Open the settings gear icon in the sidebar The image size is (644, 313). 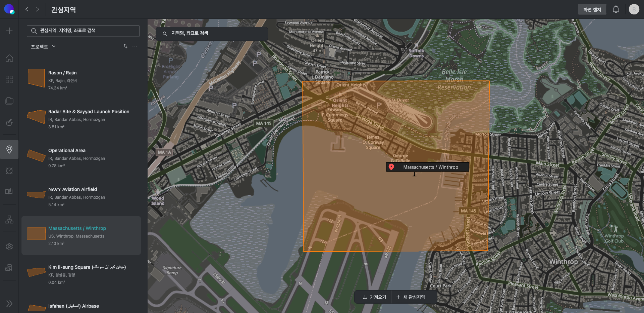(x=9, y=247)
